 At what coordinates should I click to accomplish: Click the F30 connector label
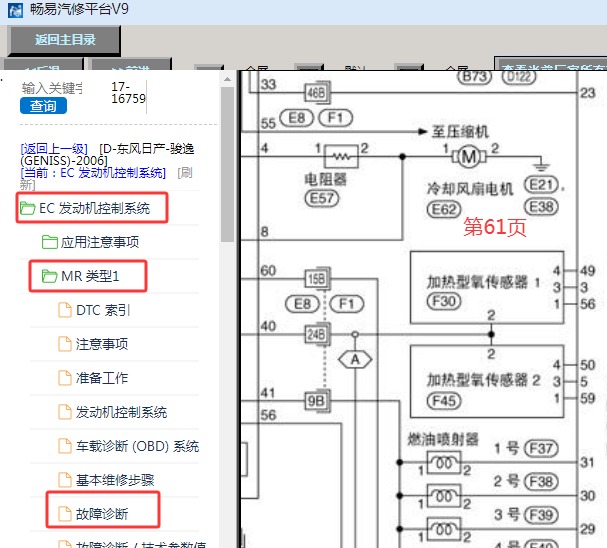pyautogui.click(x=444, y=301)
